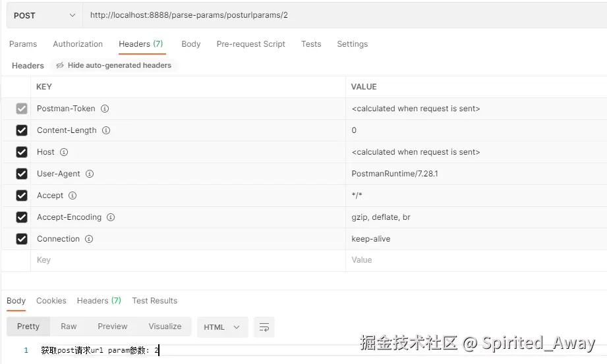Click the crossed-eye hide headers icon
Viewport: 607px width, 364px height.
click(x=59, y=65)
